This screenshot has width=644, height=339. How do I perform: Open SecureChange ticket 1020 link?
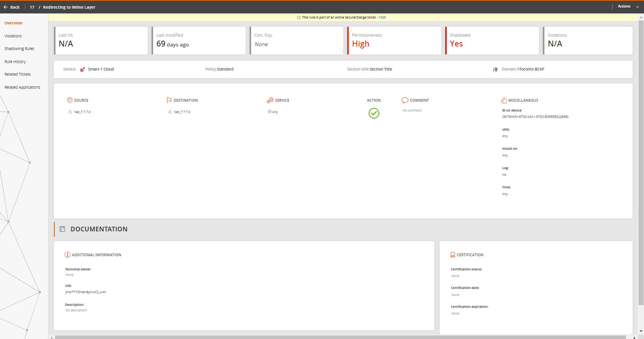[382, 17]
